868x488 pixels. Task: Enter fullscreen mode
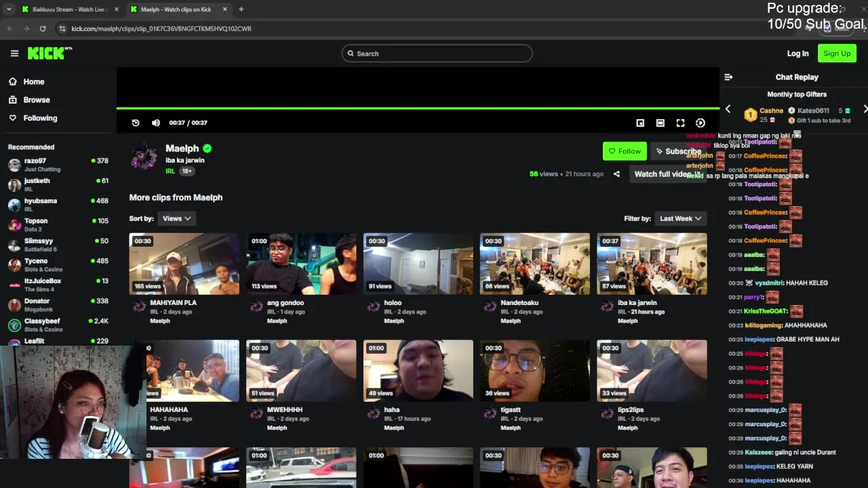coord(680,123)
